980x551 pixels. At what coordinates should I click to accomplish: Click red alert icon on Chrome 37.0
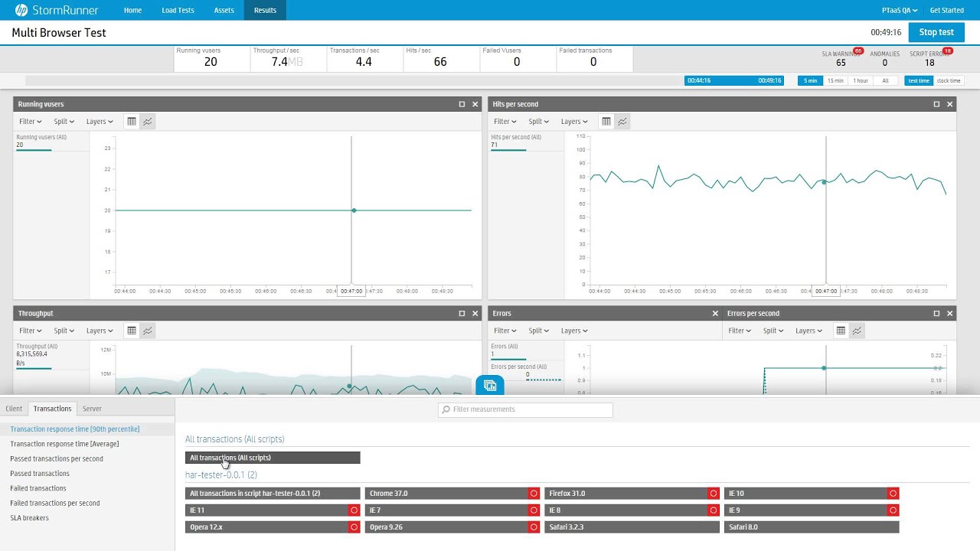pyautogui.click(x=534, y=494)
